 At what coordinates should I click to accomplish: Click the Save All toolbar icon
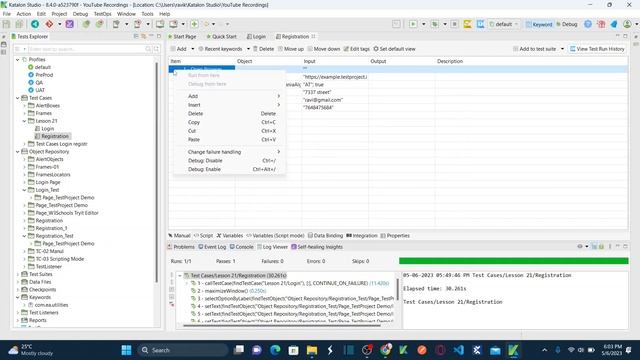coord(19,24)
